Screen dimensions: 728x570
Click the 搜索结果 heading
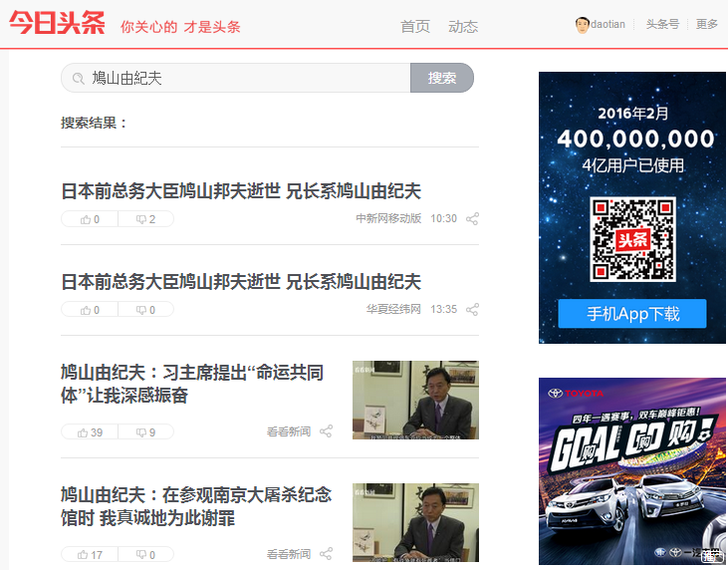[x=94, y=124]
